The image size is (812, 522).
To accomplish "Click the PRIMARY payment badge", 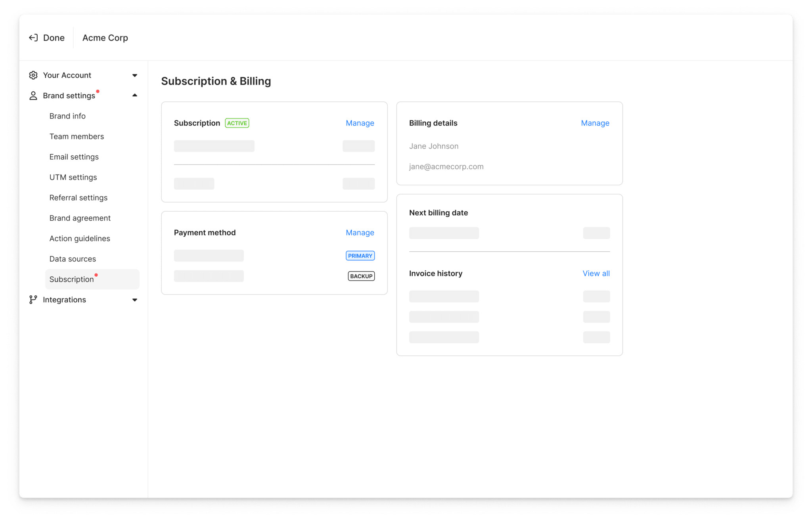I will [x=360, y=256].
